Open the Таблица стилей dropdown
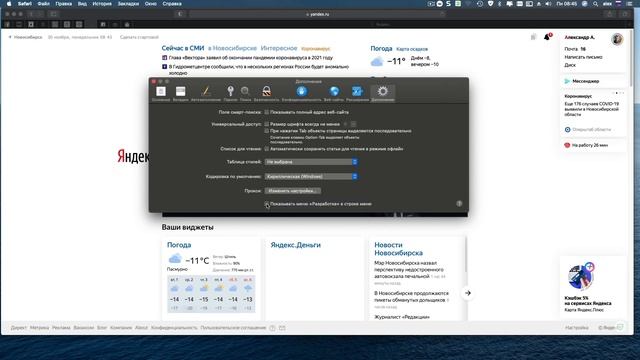The image size is (640, 360). 311,162
